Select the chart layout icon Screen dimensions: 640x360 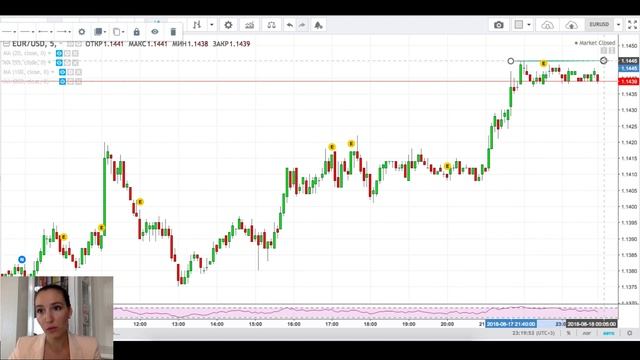(519, 25)
